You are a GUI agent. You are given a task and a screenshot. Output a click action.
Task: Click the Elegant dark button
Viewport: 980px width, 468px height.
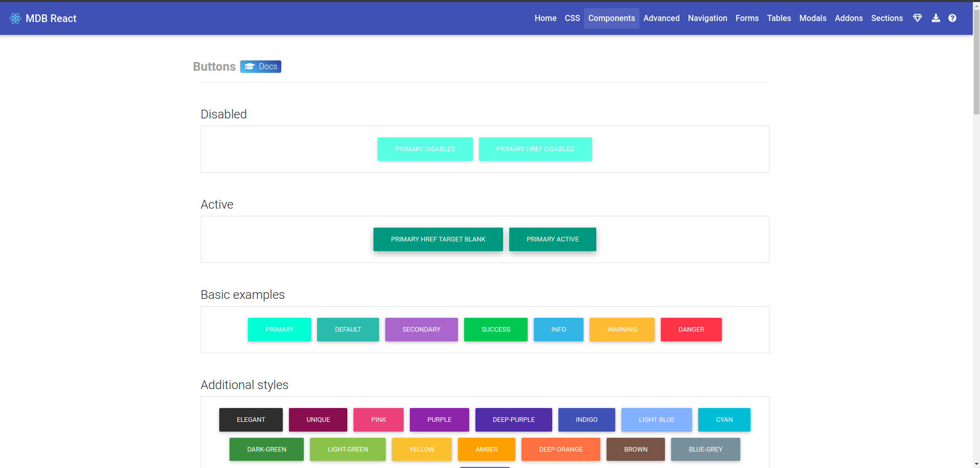tap(251, 420)
